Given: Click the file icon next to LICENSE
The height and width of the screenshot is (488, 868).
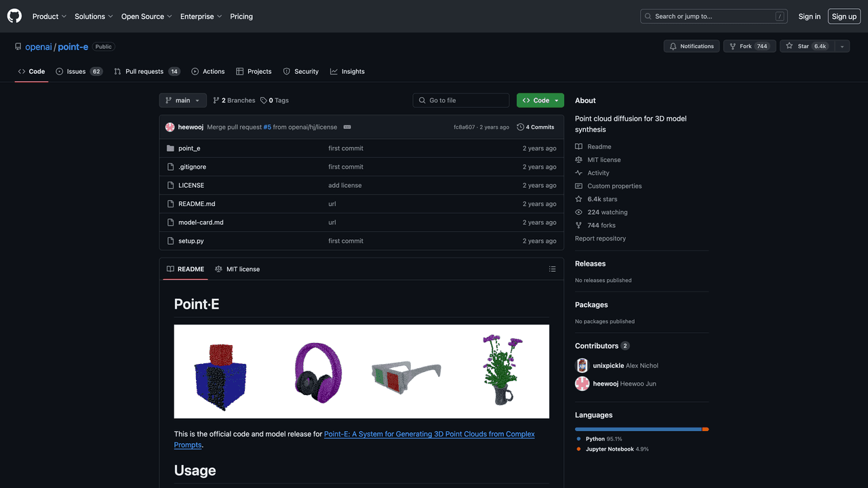Looking at the screenshot, I should click(170, 185).
